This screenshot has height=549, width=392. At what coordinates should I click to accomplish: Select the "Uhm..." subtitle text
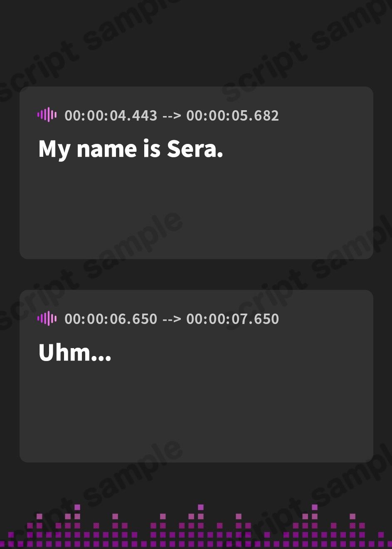coord(75,353)
